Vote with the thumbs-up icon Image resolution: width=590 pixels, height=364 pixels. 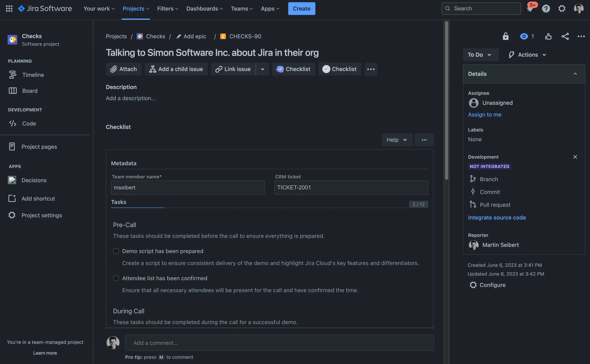(548, 36)
